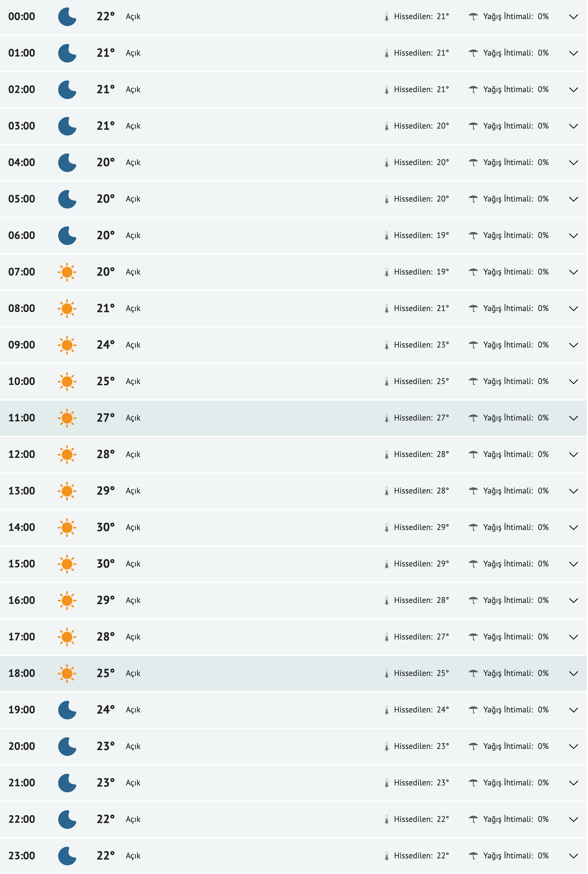Click the sun icon in the 07:00 row
Screen dimensions: 588x874
[67, 272]
